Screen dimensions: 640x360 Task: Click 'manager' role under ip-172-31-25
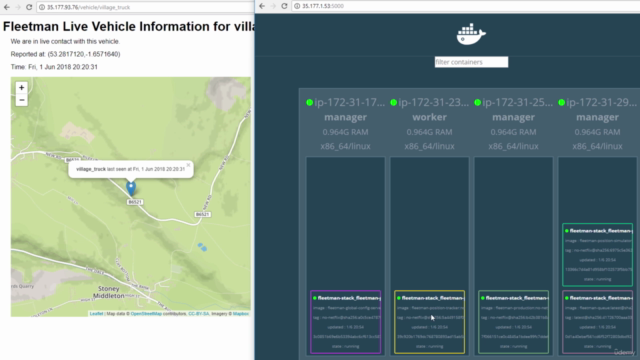click(x=513, y=117)
